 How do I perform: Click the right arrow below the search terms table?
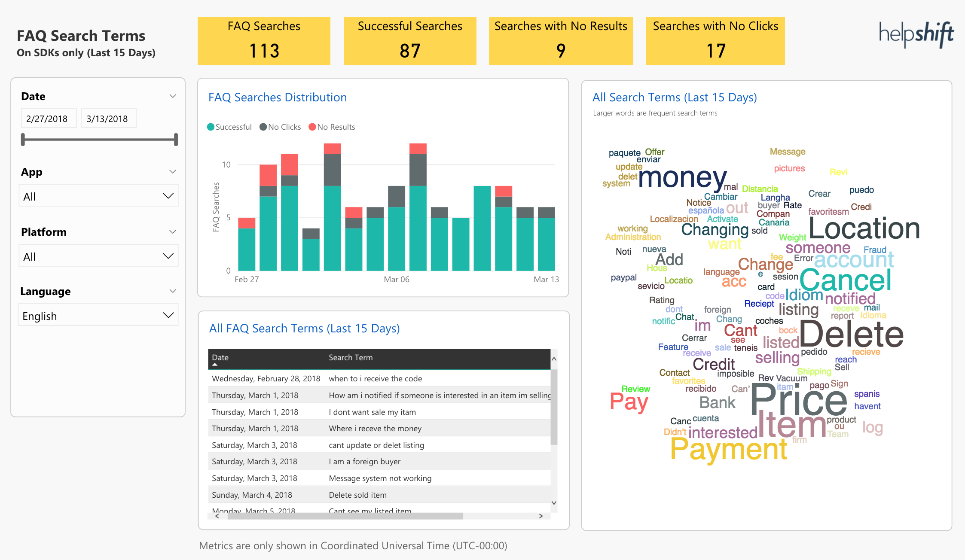pos(541,516)
